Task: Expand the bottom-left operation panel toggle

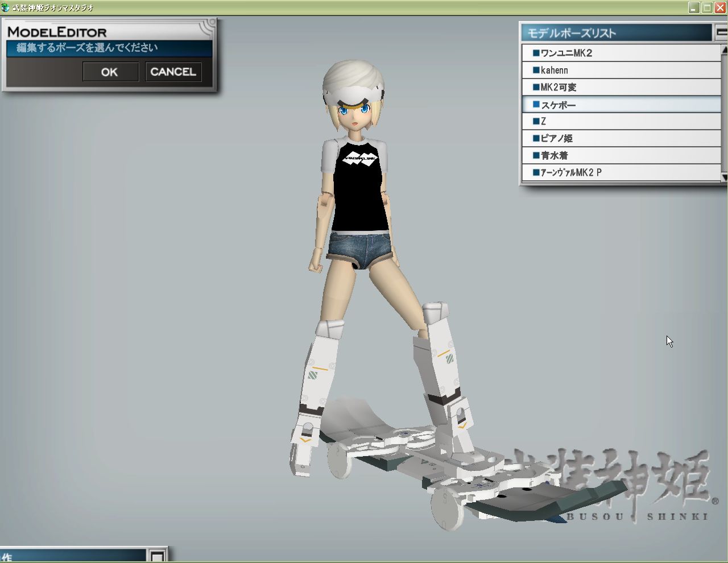Action: pyautogui.click(x=158, y=556)
